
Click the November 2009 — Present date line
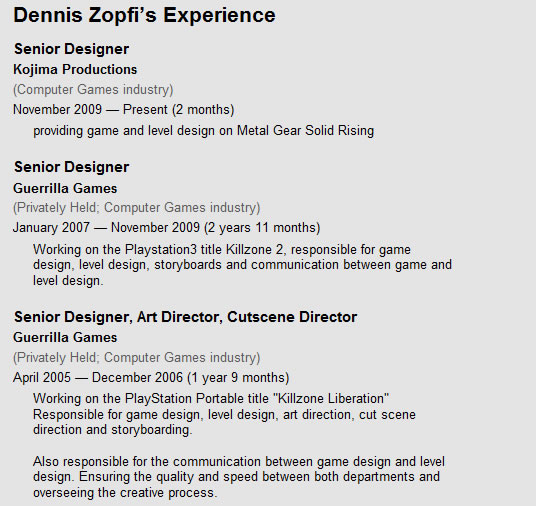(123, 110)
